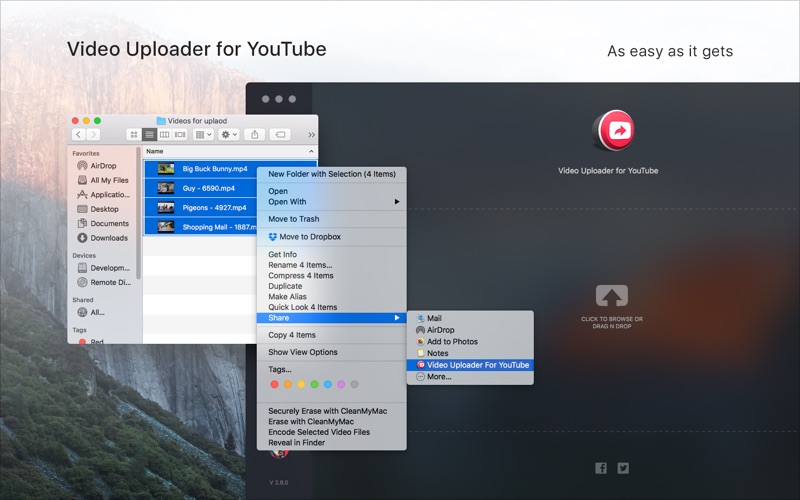800x500 pixels.
Task: Choose Show View Options
Action: [x=332, y=352]
